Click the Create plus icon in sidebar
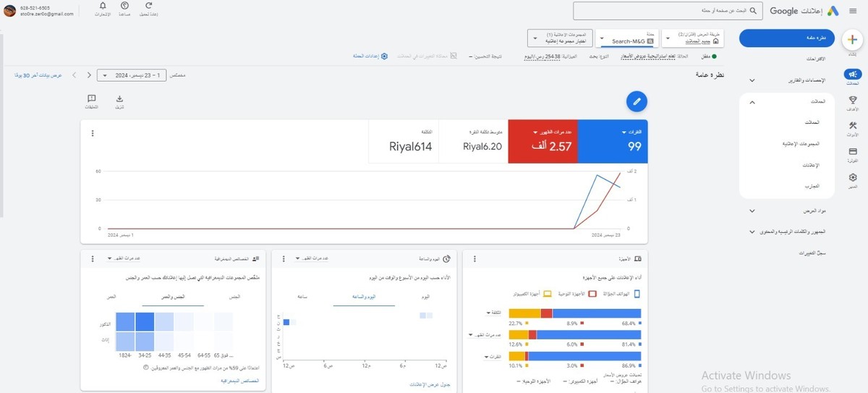The width and height of the screenshot is (868, 393). 852,40
